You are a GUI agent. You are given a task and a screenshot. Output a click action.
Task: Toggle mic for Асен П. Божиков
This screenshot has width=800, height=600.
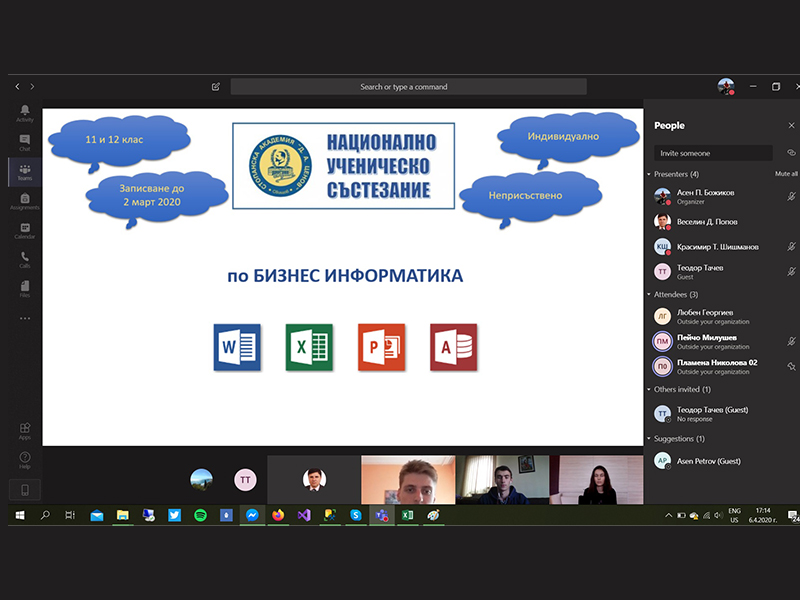click(x=791, y=196)
